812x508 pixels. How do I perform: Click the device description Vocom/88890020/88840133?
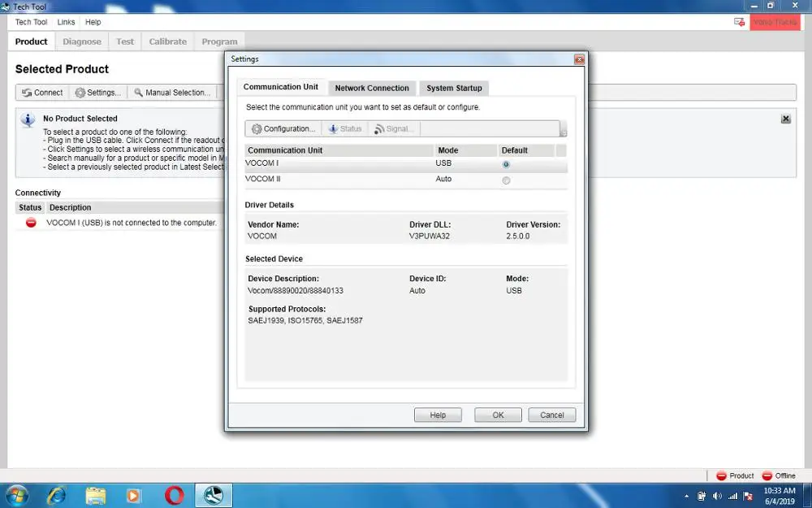(x=296, y=290)
